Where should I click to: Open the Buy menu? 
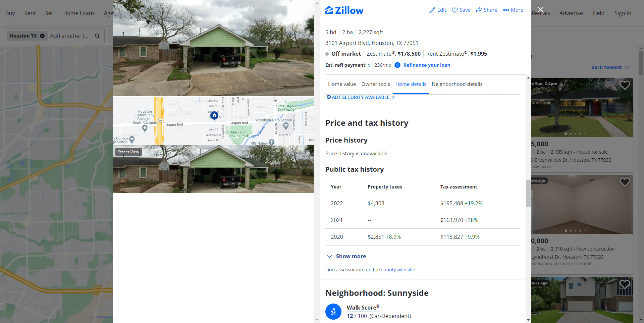click(10, 13)
